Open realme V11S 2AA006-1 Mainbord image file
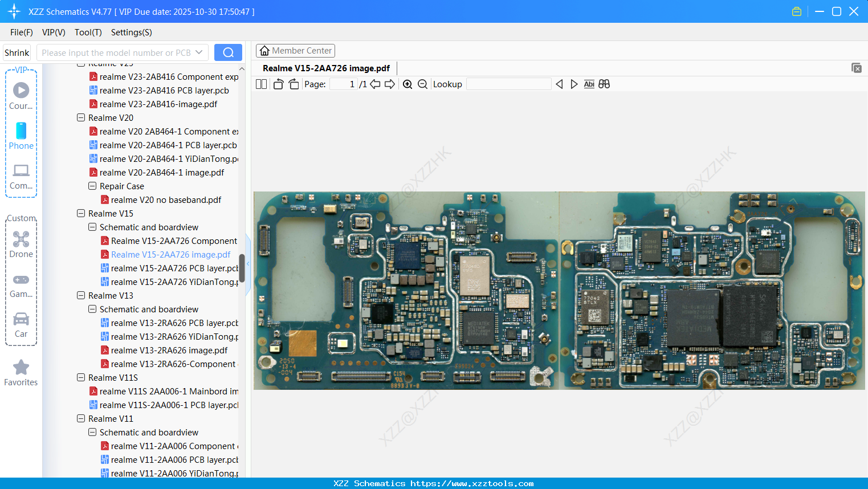868x489 pixels. click(169, 391)
